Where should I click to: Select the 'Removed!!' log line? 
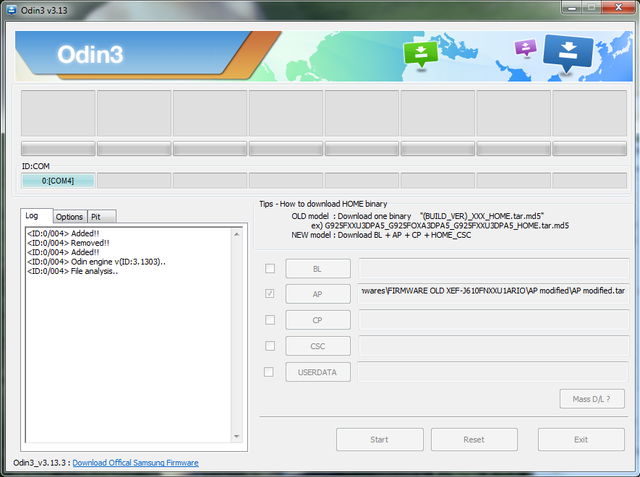68,243
